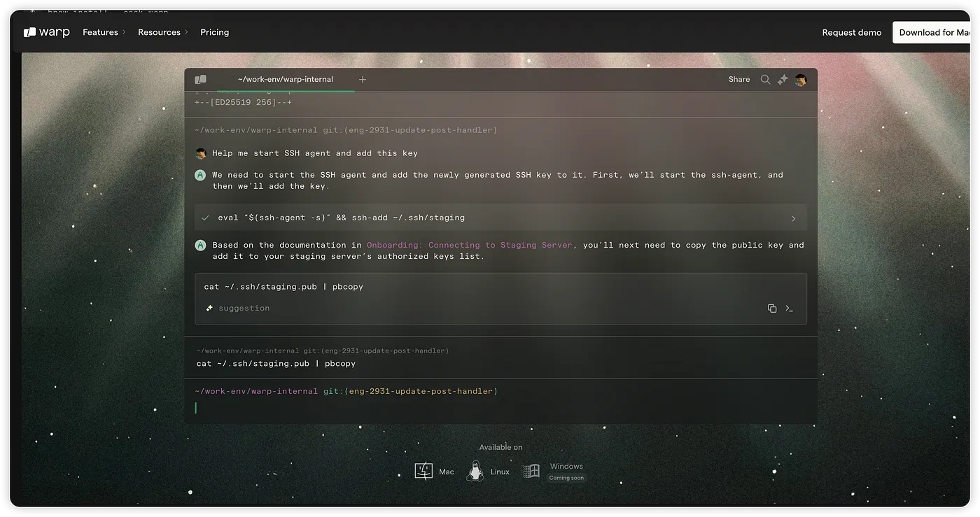
Task: Expand the eval ssh-agent command block arrow
Action: [793, 218]
